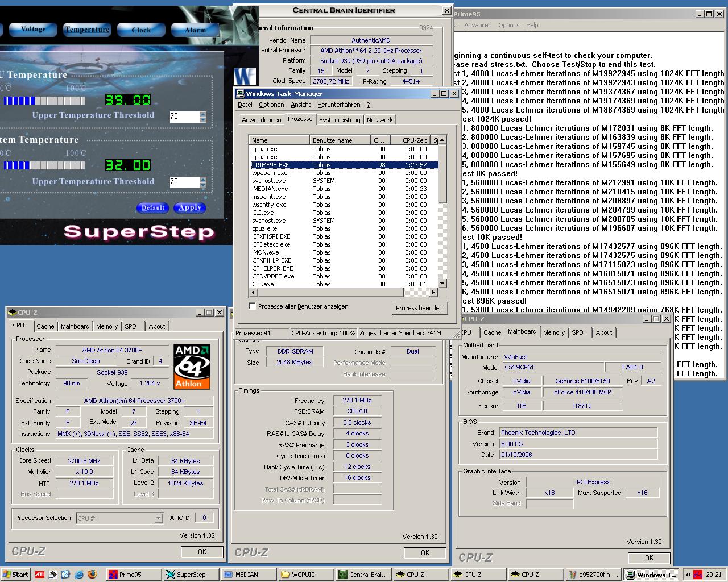Click the Apply button in SuperStep
The height and width of the screenshot is (582, 728).
189,207
